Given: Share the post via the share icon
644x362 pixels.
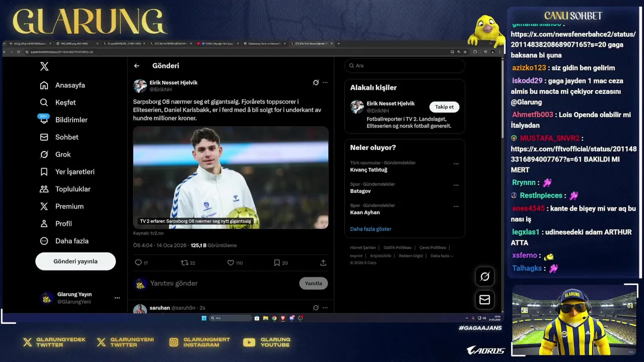Looking at the screenshot, I should tap(323, 262).
